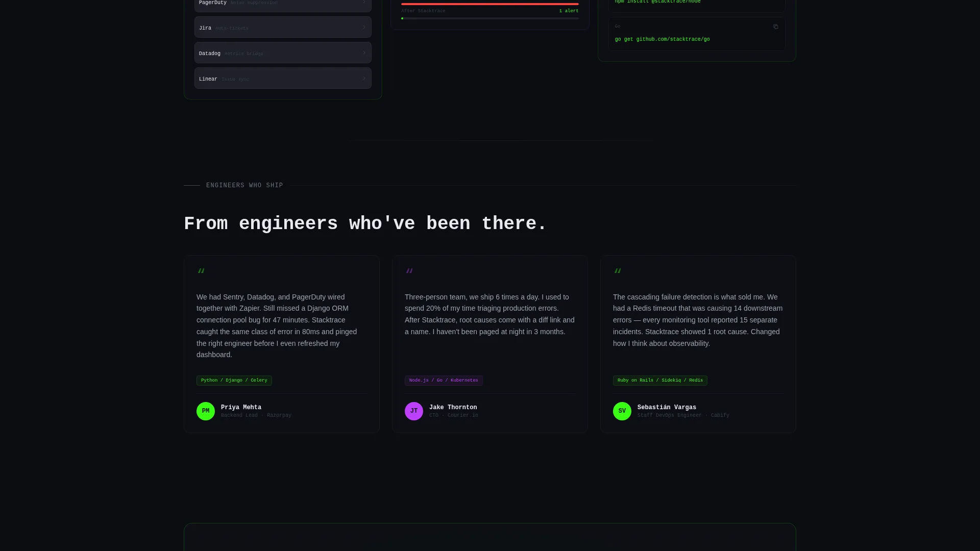Click the name 'Priya Mehta'

[x=241, y=408]
